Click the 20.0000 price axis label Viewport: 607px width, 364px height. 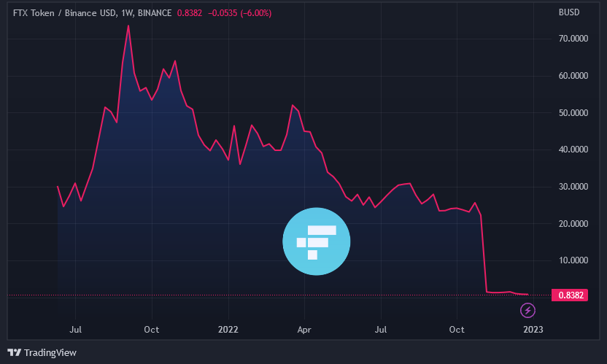[x=573, y=224]
